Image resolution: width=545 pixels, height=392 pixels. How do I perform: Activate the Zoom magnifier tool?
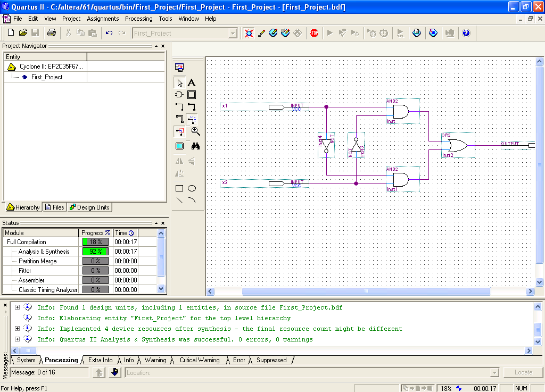point(195,131)
